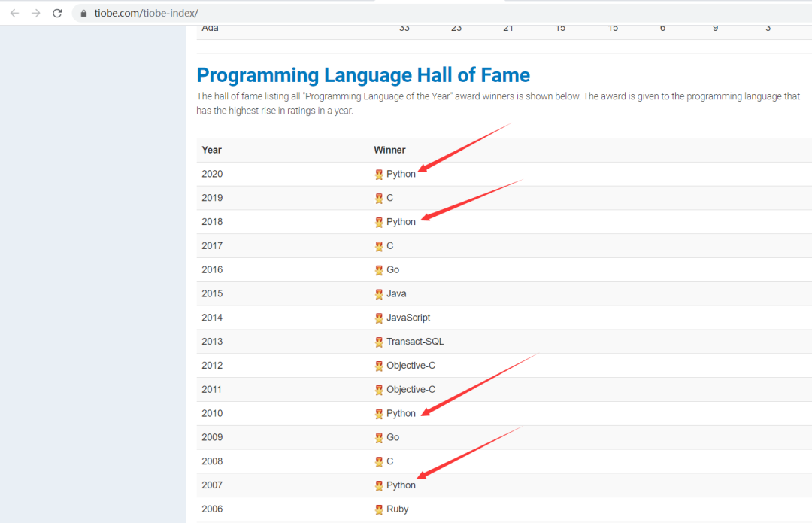This screenshot has width=812, height=523.
Task: Click the medal icon in 2009 row
Action: 379,437
